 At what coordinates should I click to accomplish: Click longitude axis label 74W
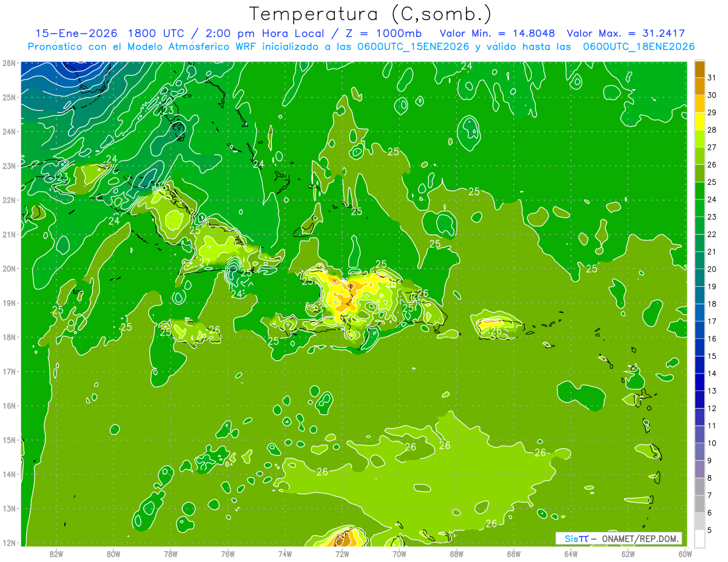tap(285, 554)
